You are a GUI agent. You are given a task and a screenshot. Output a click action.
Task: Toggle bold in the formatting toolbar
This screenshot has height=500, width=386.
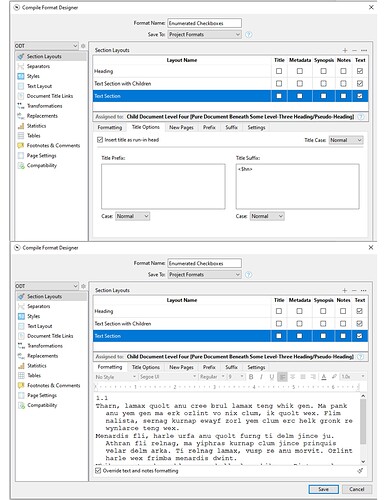tap(251, 377)
